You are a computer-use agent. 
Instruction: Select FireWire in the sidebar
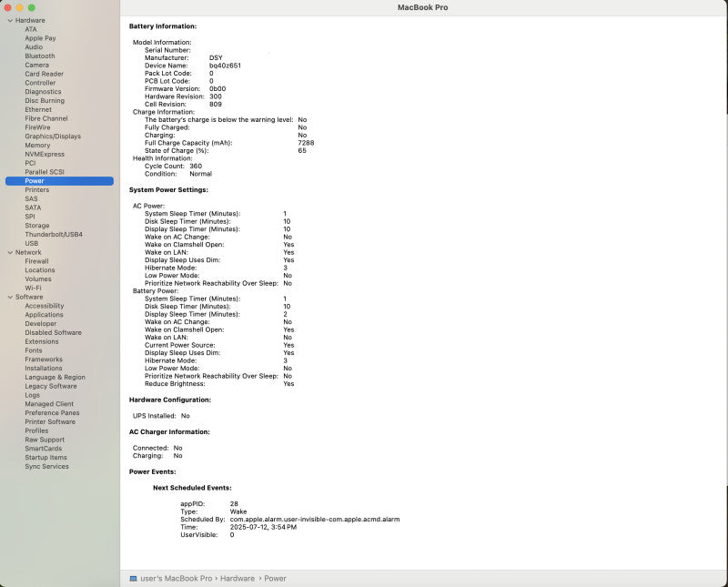coord(37,127)
